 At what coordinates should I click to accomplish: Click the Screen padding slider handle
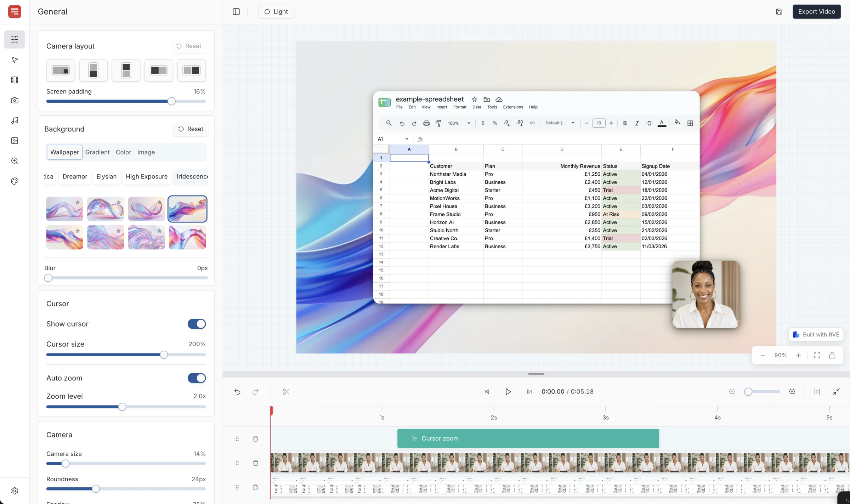pyautogui.click(x=171, y=101)
